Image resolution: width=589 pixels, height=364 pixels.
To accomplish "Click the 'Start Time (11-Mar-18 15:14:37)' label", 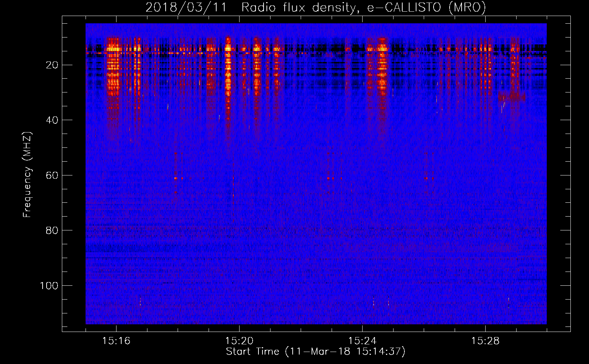I will [316, 352].
